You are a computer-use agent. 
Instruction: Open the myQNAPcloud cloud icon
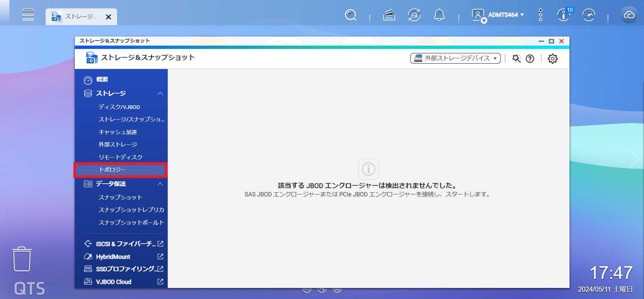629,15
